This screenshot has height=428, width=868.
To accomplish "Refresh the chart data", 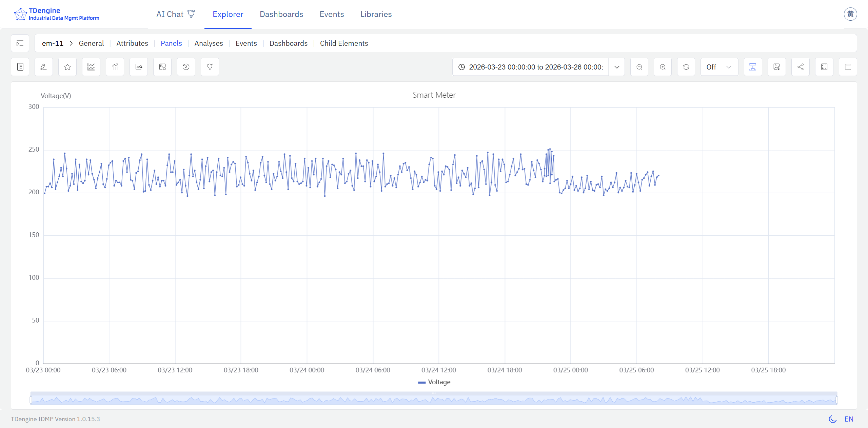I will click(686, 67).
